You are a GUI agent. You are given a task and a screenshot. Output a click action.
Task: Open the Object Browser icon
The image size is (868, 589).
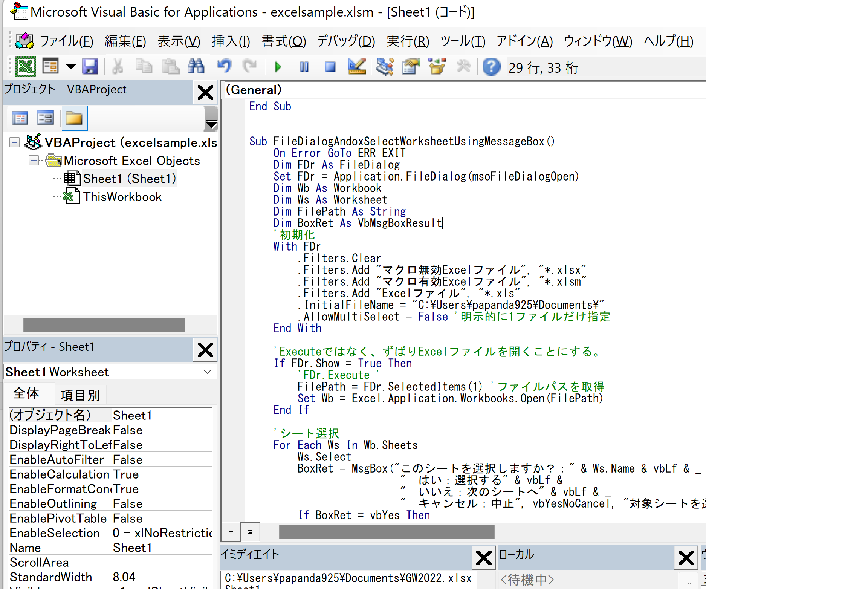pos(437,67)
